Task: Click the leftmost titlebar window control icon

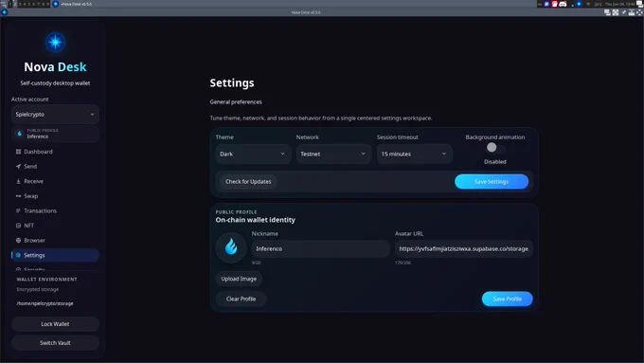Action: (x=607, y=12)
